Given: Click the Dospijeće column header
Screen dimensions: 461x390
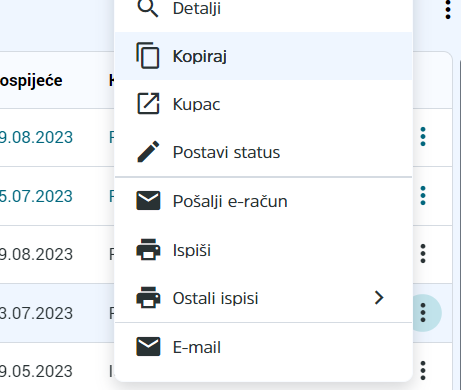Looking at the screenshot, I should click(x=31, y=81).
